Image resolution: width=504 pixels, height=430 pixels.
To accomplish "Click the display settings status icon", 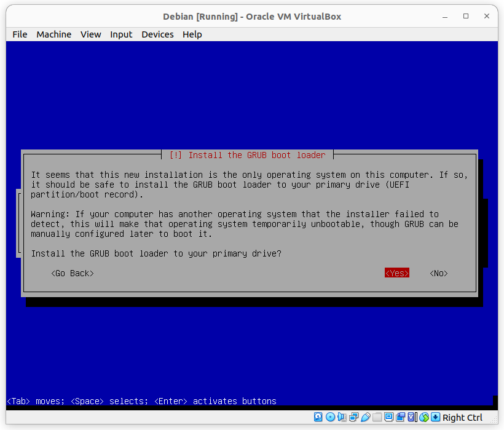I will pos(388,417).
